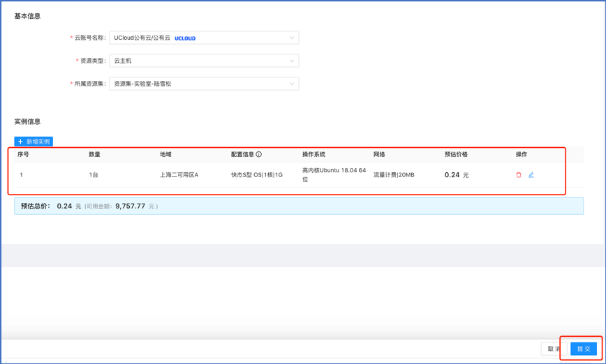Image resolution: width=606 pixels, height=364 pixels.
Task: Click the 实例信息 section heading
Action: tap(27, 121)
